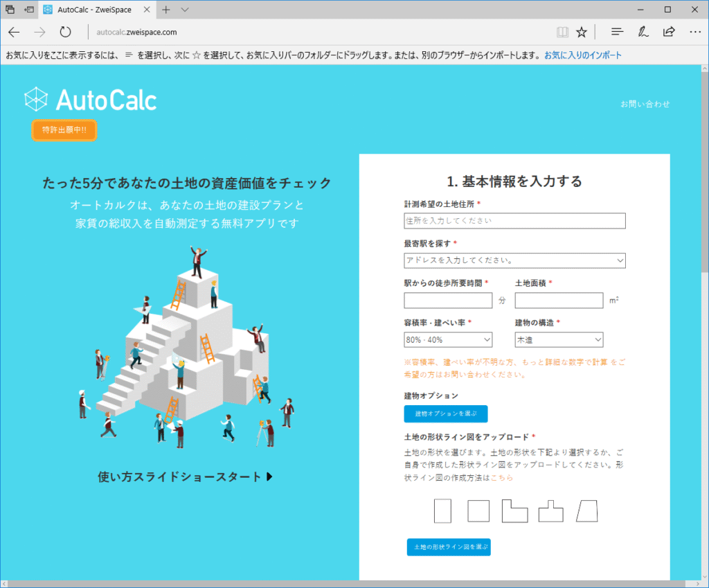Click the 土地面積 input field
The image size is (709, 588).
pyautogui.click(x=559, y=301)
